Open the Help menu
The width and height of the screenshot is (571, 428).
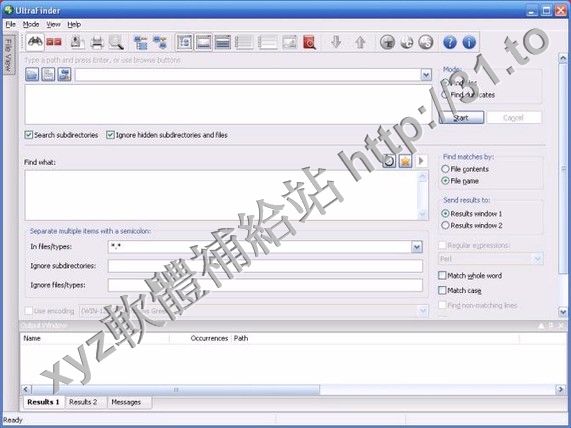click(74, 24)
